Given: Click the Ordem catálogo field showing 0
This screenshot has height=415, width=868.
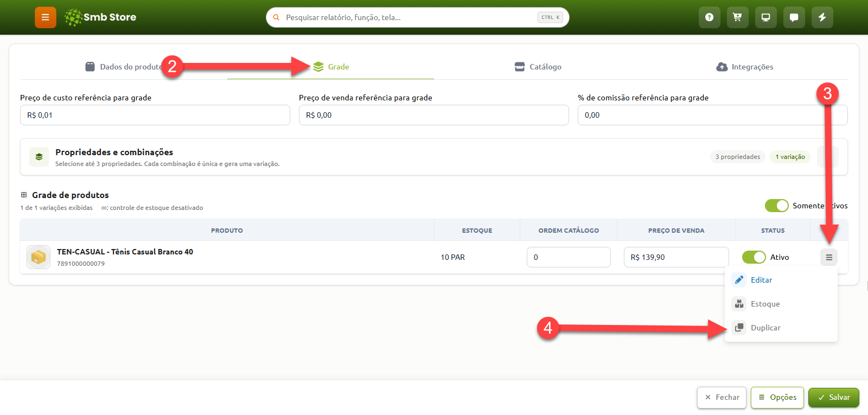Looking at the screenshot, I should point(569,257).
